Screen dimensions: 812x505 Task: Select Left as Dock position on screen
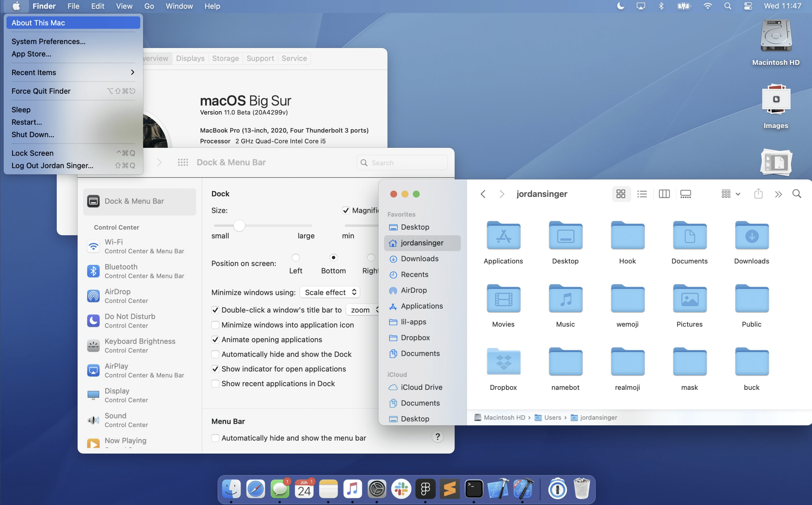coord(295,258)
